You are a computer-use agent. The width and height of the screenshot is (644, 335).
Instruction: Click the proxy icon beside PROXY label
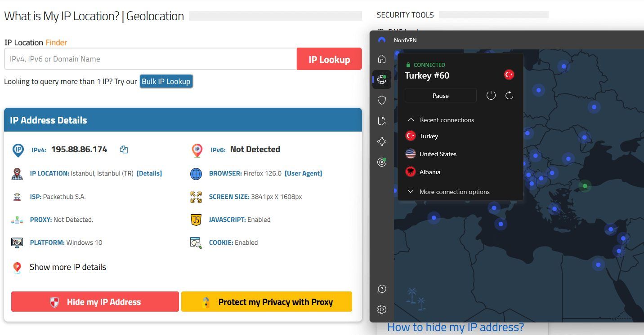coord(17,220)
